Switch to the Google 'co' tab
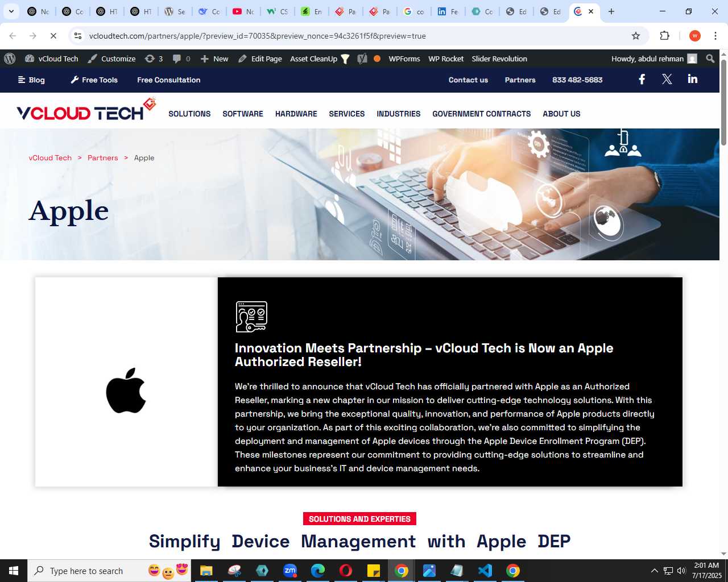 point(413,11)
